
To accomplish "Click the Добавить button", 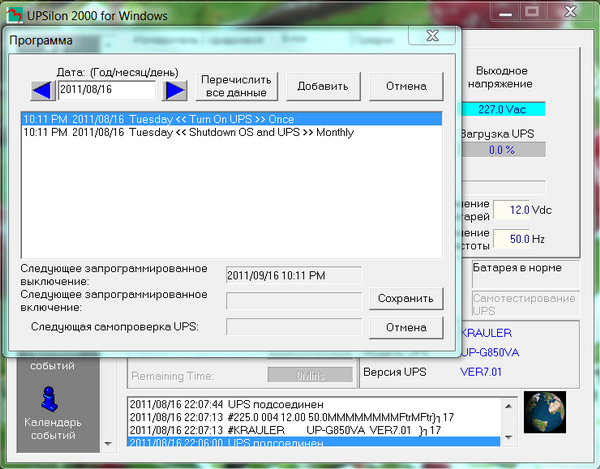I will coord(323,86).
